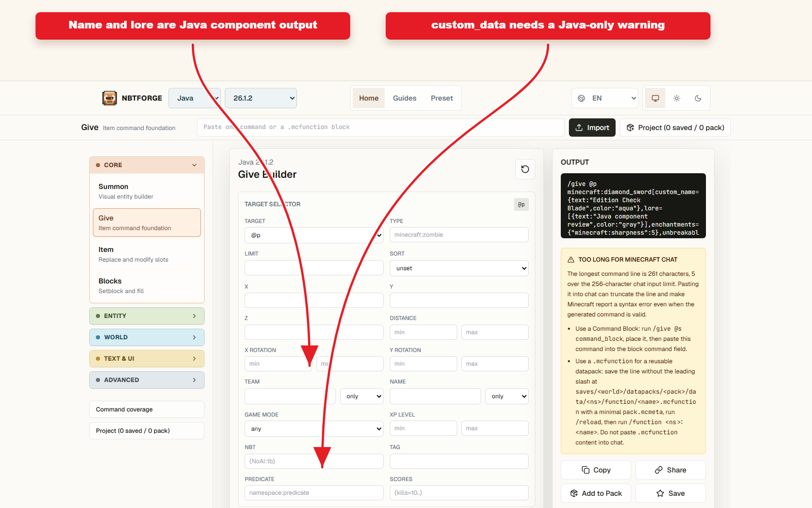Click the Z coordinate field

tap(314, 332)
